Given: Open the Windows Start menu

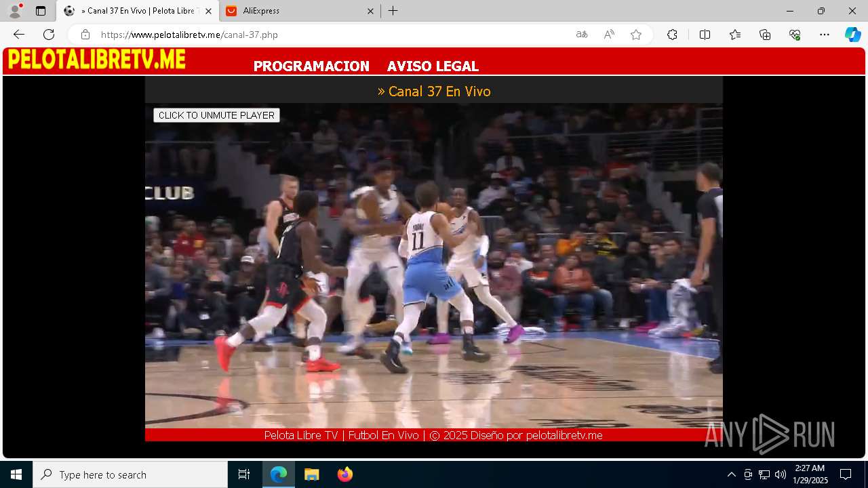Looking at the screenshot, I should tap(16, 474).
